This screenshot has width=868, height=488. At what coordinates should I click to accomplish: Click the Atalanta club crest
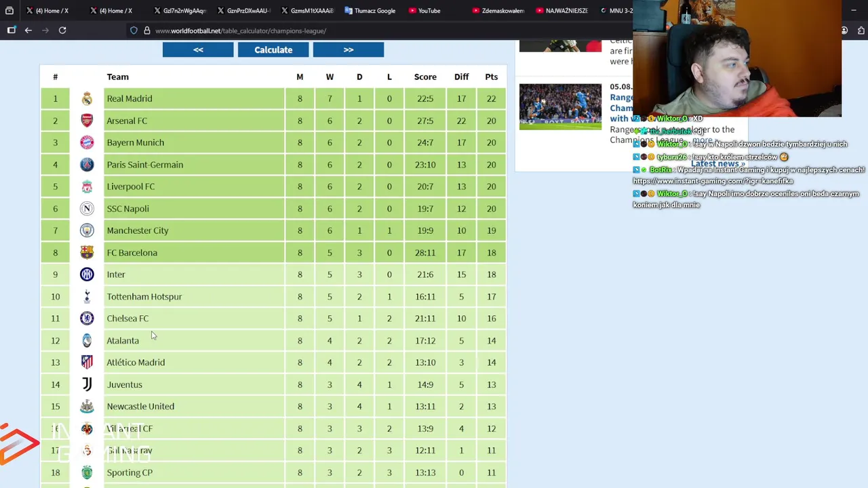pos(87,340)
